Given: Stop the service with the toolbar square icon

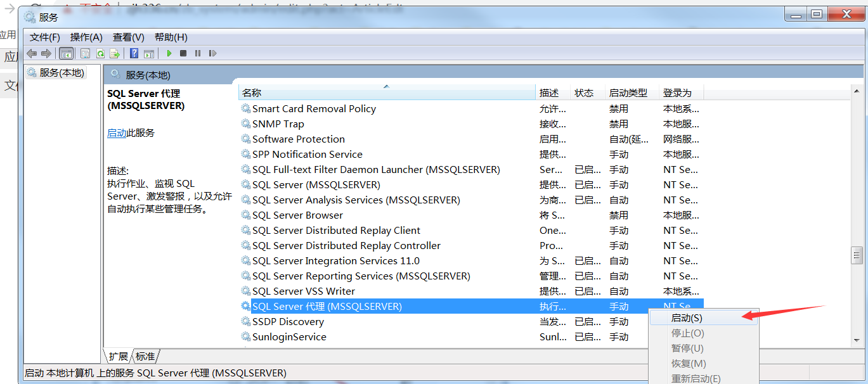Looking at the screenshot, I should pyautogui.click(x=183, y=54).
